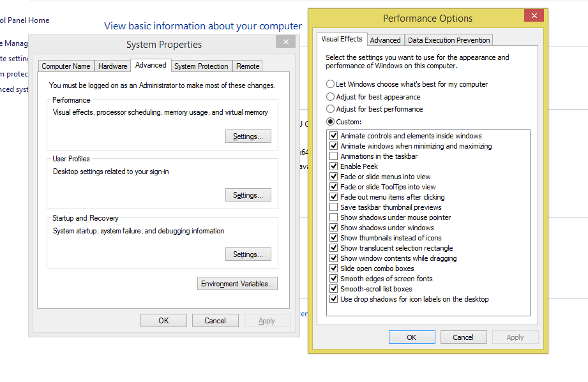The image size is (588, 382).
Task: Open the Computer Name tab
Action: click(x=66, y=66)
